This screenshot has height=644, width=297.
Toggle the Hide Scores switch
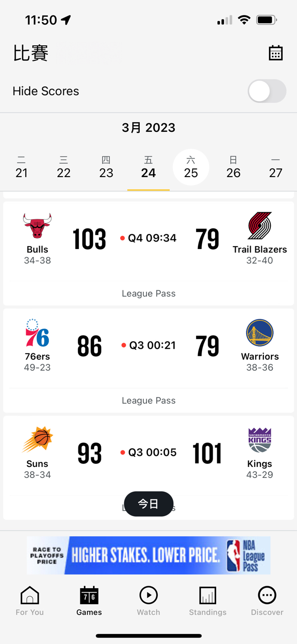(x=267, y=91)
